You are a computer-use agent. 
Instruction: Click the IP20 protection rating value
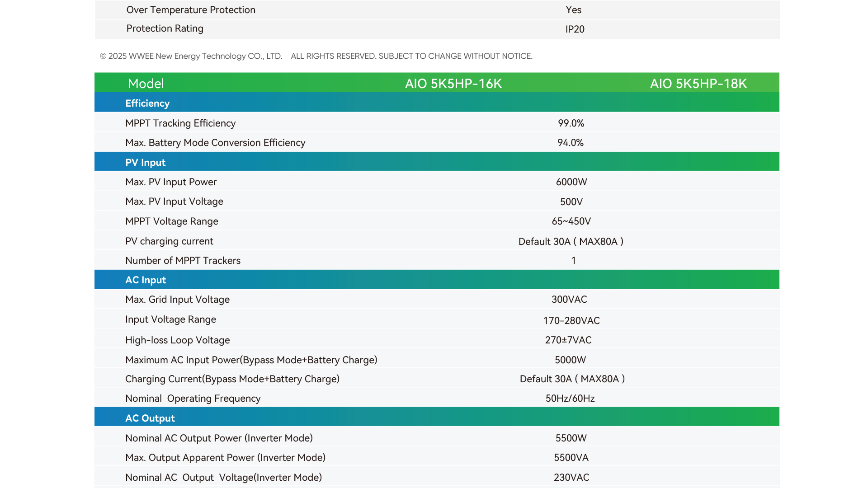tap(575, 29)
